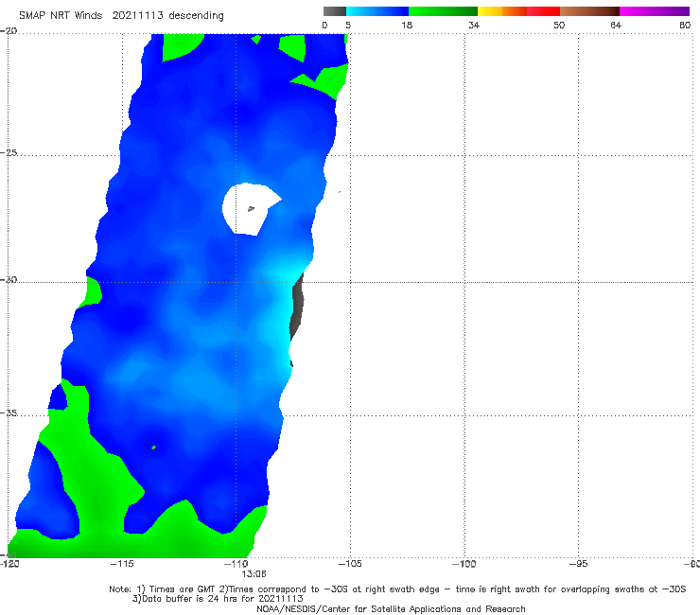The height and width of the screenshot is (615, 700).
Task: Click the 'Data buffer is 24 hrs' note line
Action: [x=218, y=599]
